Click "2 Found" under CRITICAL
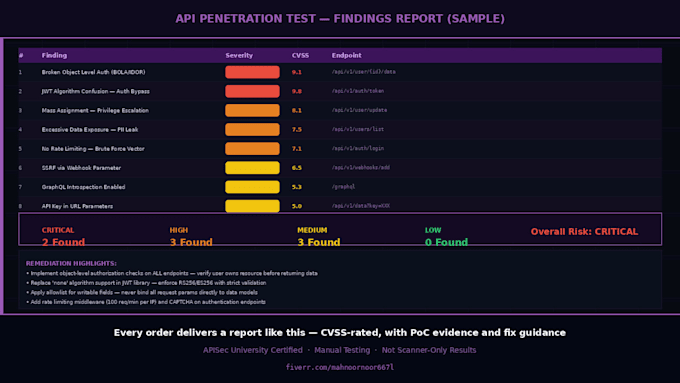 point(63,242)
